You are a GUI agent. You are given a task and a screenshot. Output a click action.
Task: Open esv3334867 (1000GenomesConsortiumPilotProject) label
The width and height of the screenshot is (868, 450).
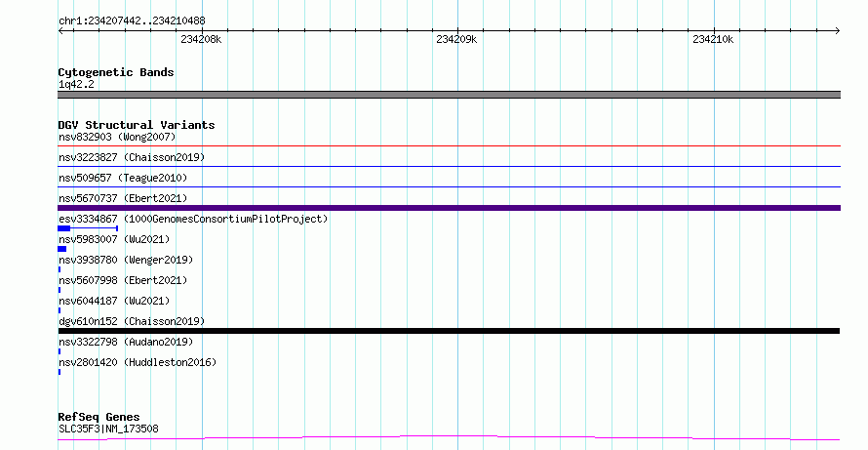click(193, 219)
